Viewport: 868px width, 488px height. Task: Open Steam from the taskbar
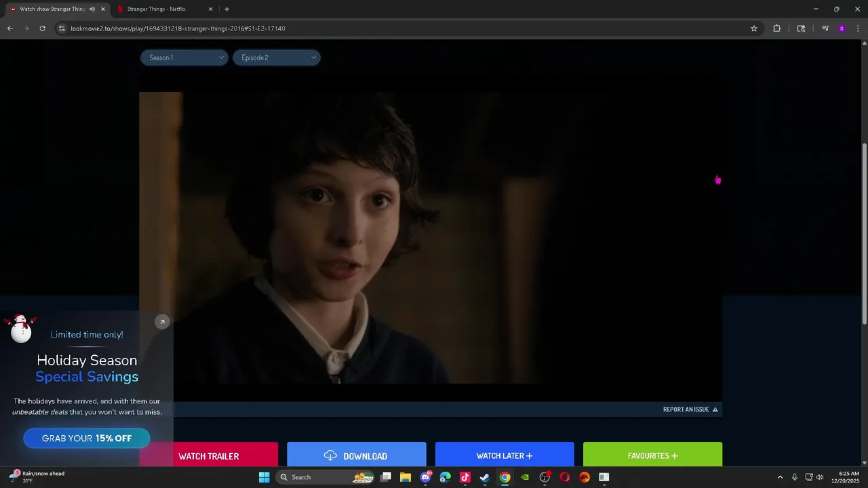coord(485,477)
